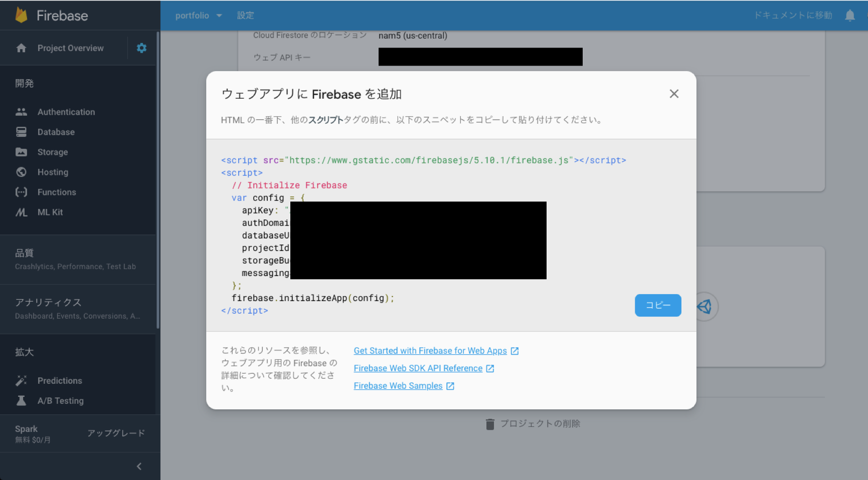Image resolution: width=868 pixels, height=480 pixels.
Task: Click the nam5 (us-central) location value
Action: (x=413, y=36)
